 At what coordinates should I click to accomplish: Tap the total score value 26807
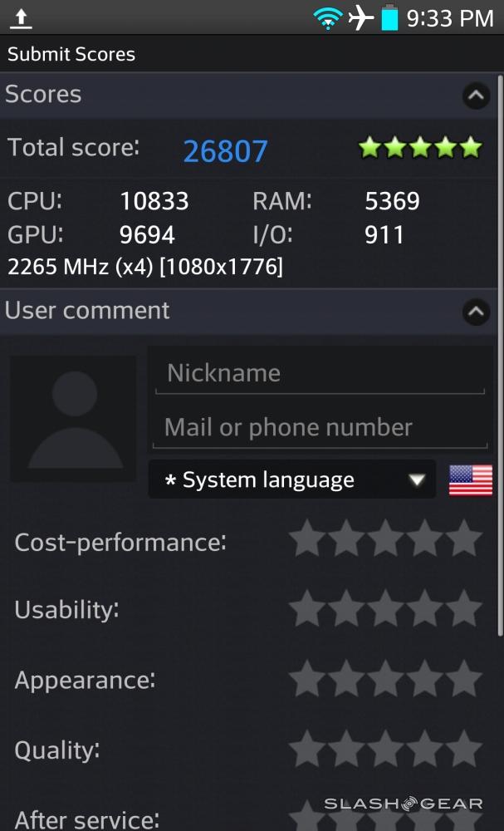tap(225, 151)
